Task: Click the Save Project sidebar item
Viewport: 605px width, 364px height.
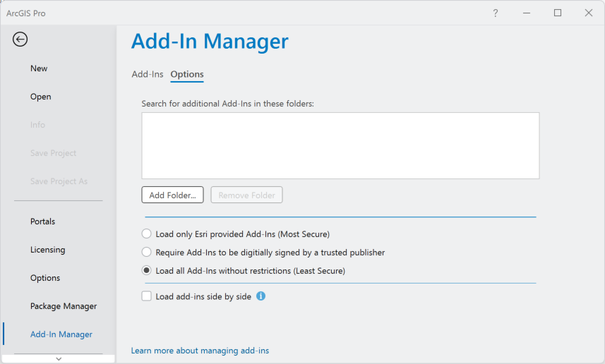Action: coord(53,153)
